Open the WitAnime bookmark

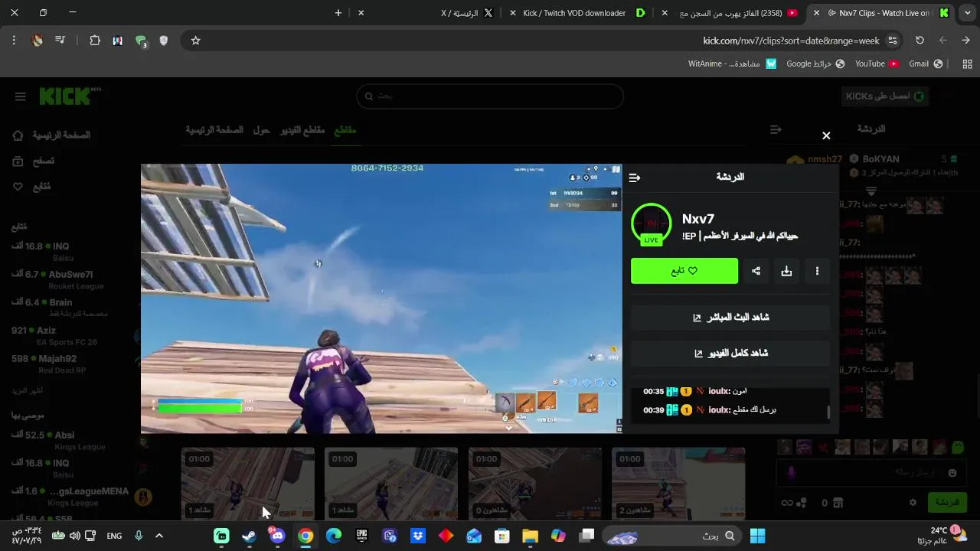point(732,64)
